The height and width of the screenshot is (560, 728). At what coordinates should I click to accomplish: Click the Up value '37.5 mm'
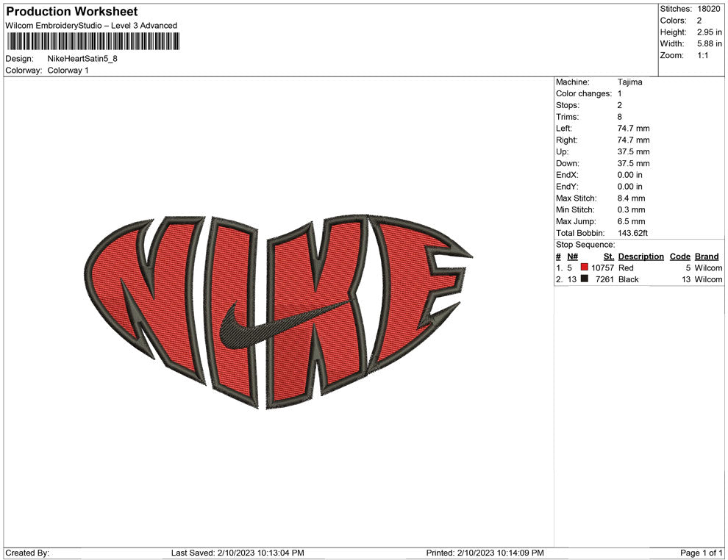tap(633, 151)
